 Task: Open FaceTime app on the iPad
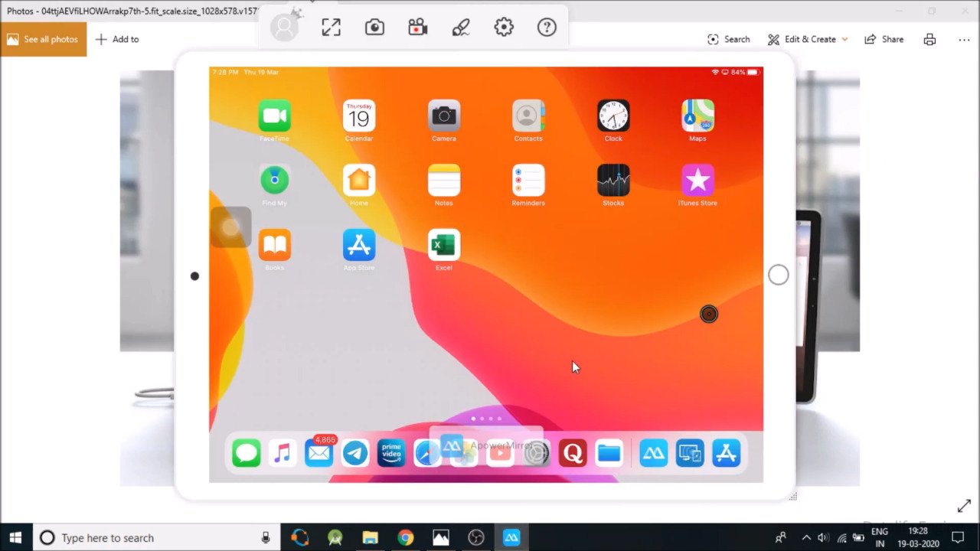point(274,116)
